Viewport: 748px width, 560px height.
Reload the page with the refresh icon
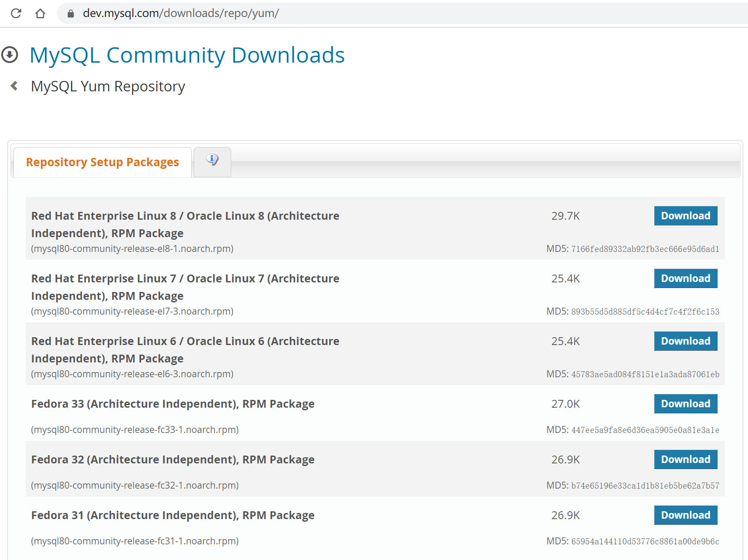tap(16, 13)
